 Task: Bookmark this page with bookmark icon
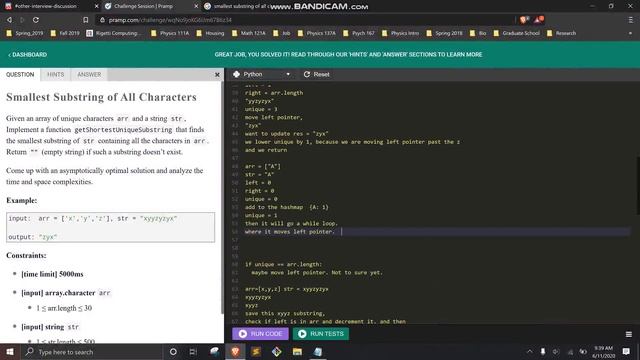click(x=85, y=20)
